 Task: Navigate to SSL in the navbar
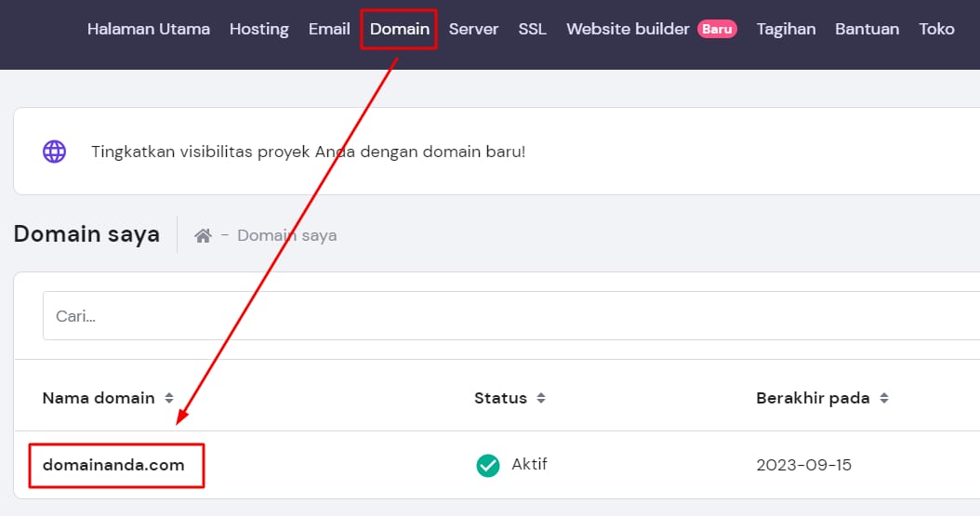point(532,29)
